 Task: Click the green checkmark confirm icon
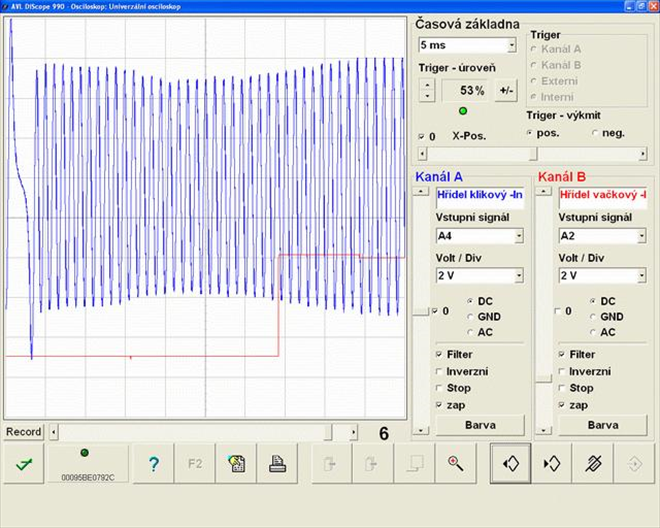coord(22,463)
